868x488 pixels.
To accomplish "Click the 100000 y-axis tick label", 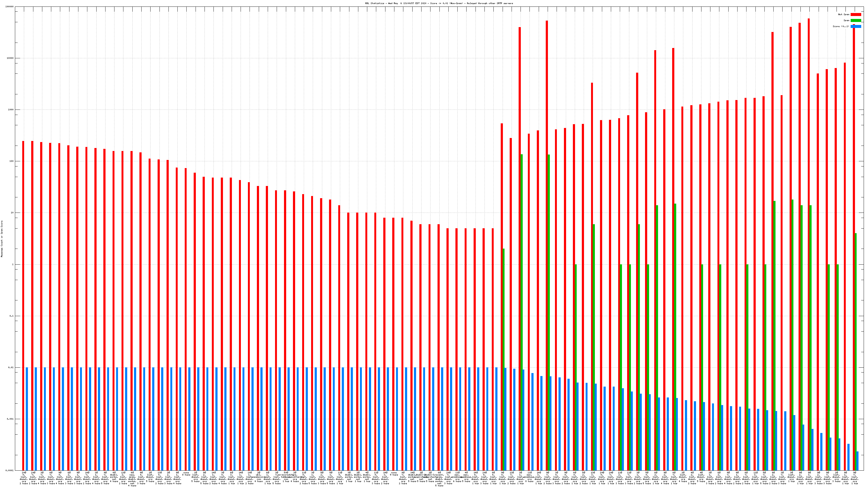I will click(x=10, y=7).
